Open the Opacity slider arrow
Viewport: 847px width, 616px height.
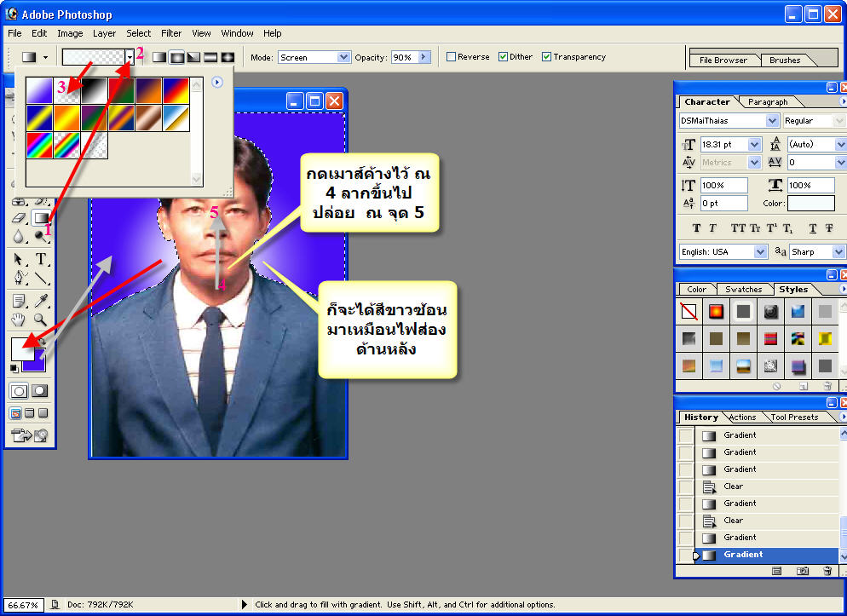coord(424,57)
